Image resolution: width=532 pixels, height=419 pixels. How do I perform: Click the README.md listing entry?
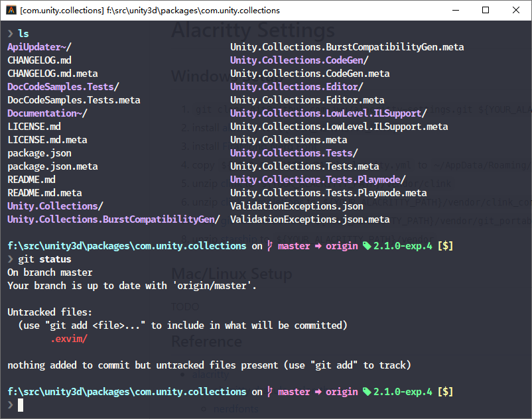pyautogui.click(x=31, y=179)
